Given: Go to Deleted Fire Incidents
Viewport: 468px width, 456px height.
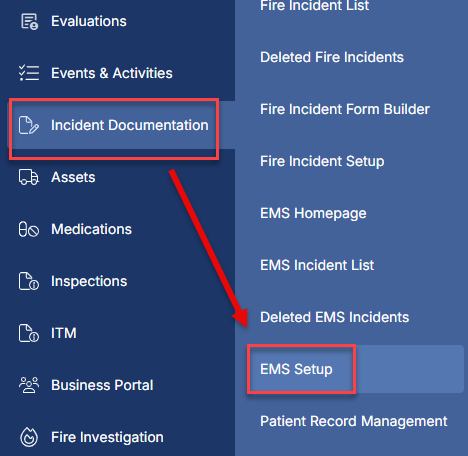Looking at the screenshot, I should click(332, 57).
